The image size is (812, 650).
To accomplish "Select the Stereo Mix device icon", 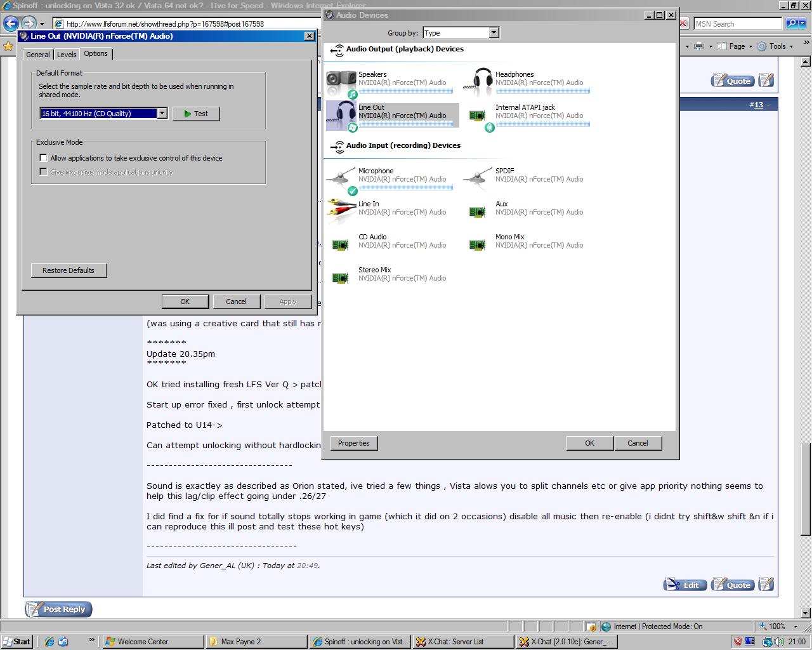I will click(x=340, y=278).
